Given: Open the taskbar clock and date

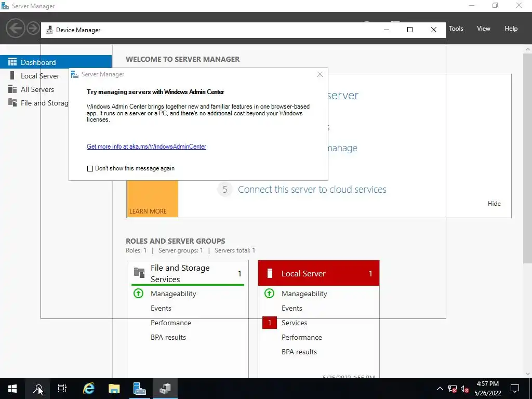Looking at the screenshot, I should tap(487, 389).
